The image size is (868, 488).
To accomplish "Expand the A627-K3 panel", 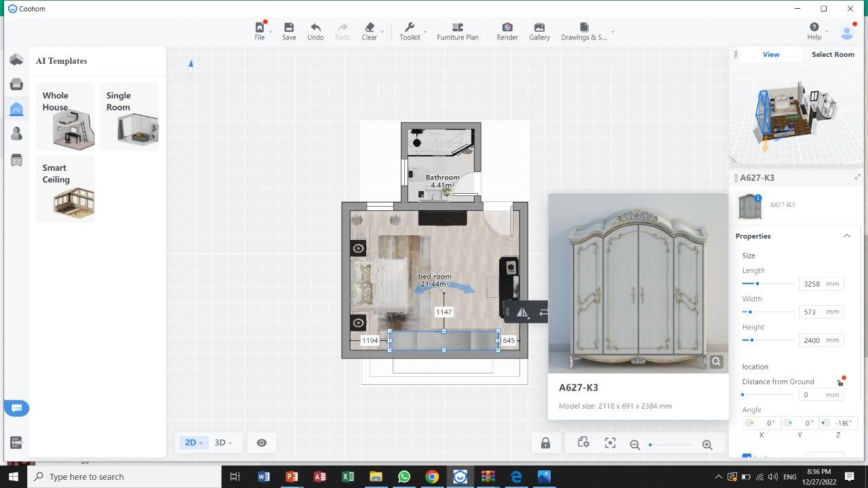I will (858, 178).
